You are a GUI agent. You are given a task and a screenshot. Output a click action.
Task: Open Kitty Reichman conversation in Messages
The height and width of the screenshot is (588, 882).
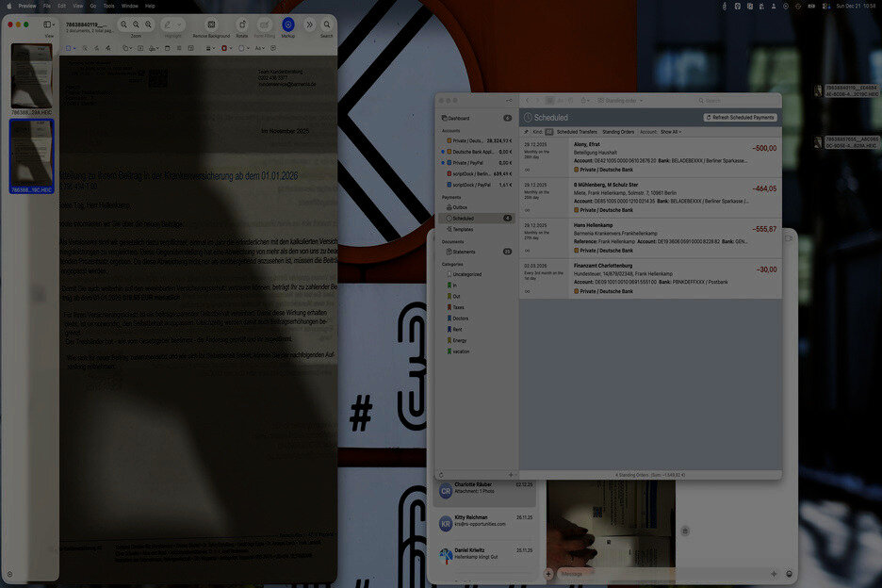pos(482,520)
